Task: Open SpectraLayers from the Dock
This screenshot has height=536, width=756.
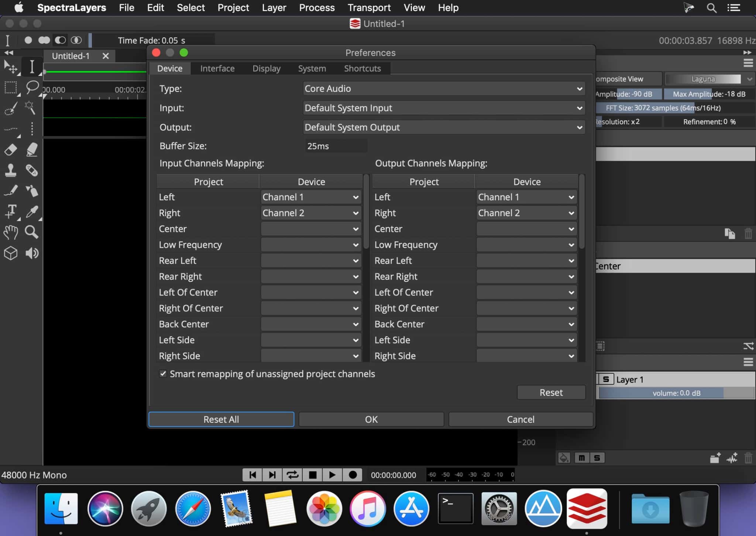Action: pyautogui.click(x=587, y=509)
